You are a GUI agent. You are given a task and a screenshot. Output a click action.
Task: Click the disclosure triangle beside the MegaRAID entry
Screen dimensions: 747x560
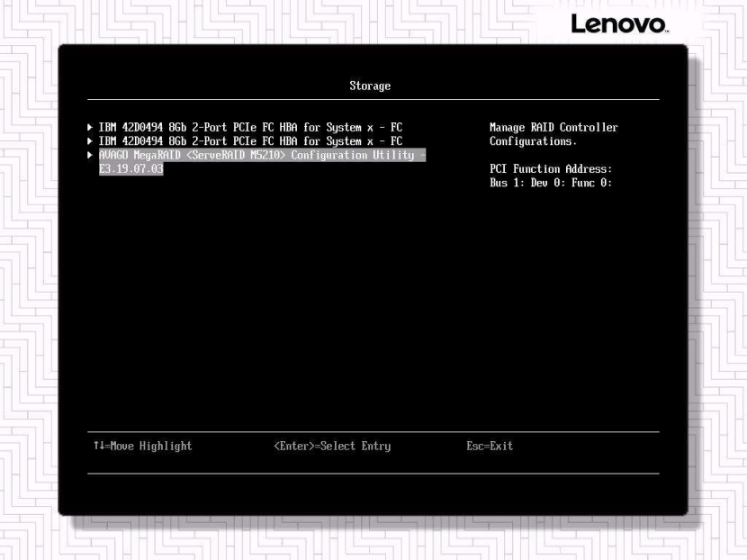(90, 154)
